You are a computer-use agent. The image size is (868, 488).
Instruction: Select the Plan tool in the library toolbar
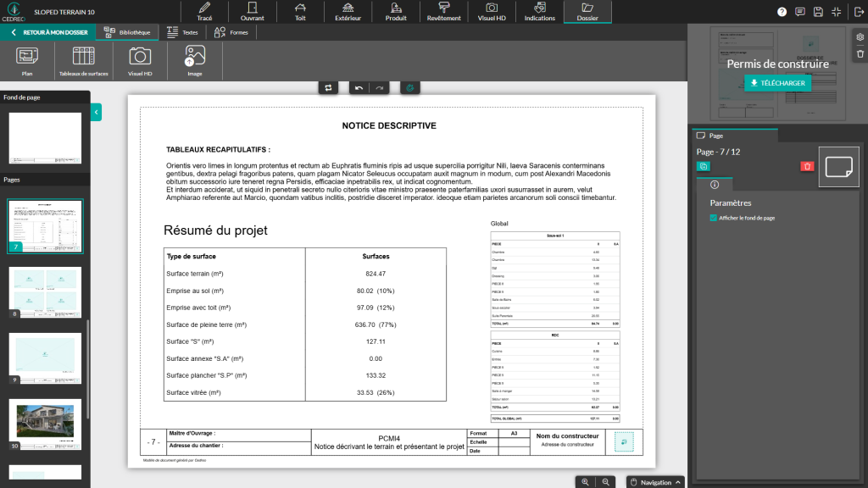(x=26, y=59)
